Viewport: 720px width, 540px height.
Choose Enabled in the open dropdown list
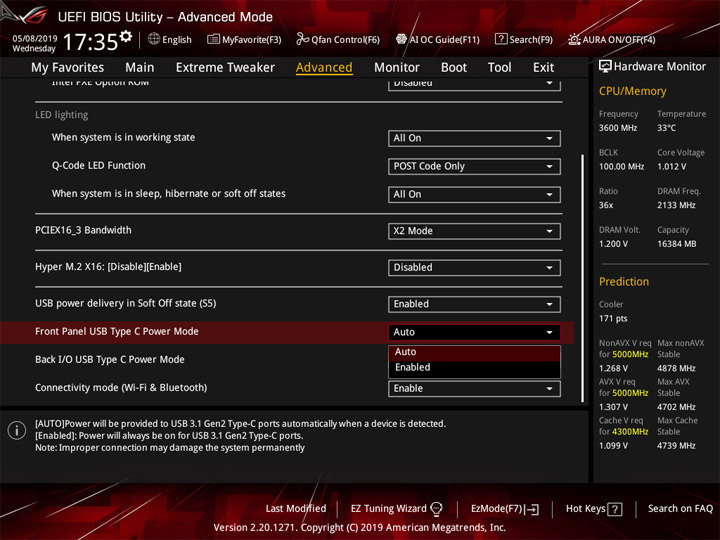click(474, 368)
